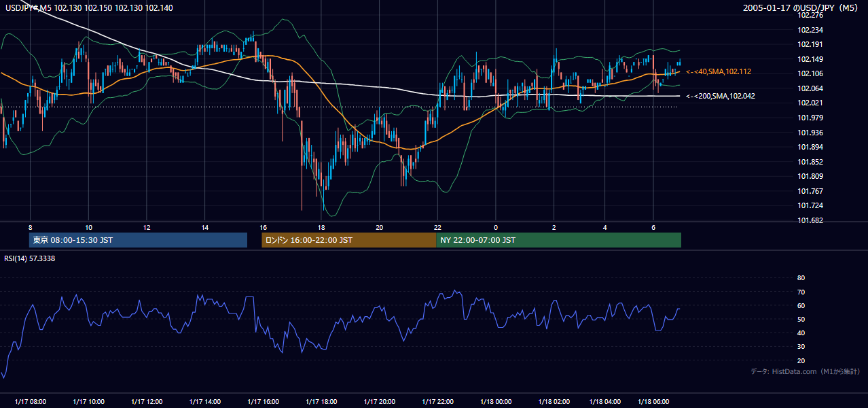Click the 1/18 04:00 time axis label
The height and width of the screenshot is (408, 868).
pos(605,402)
